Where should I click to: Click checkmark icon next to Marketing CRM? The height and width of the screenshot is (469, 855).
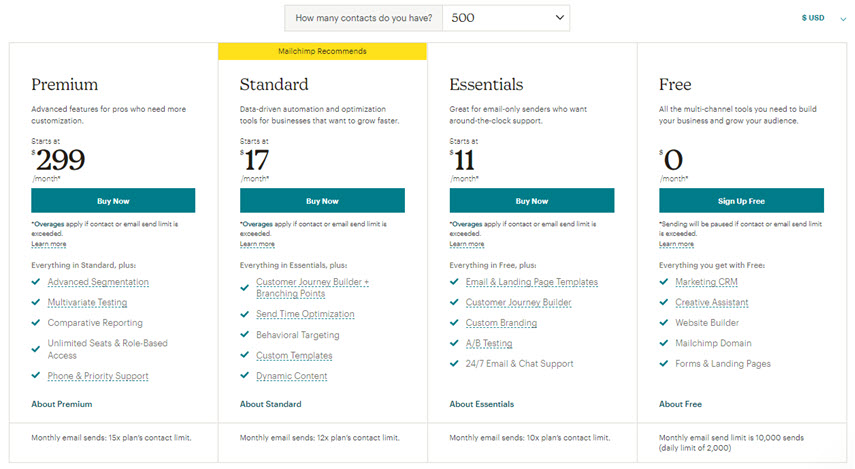(664, 282)
